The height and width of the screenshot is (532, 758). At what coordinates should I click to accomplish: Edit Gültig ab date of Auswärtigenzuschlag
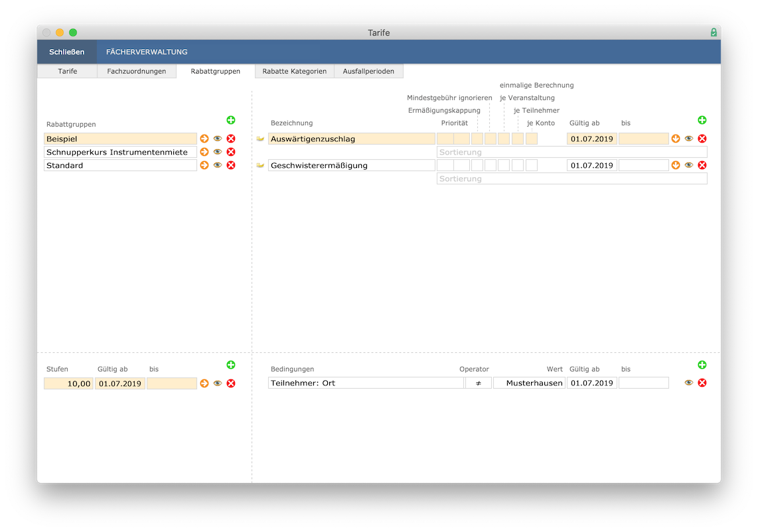[591, 139]
